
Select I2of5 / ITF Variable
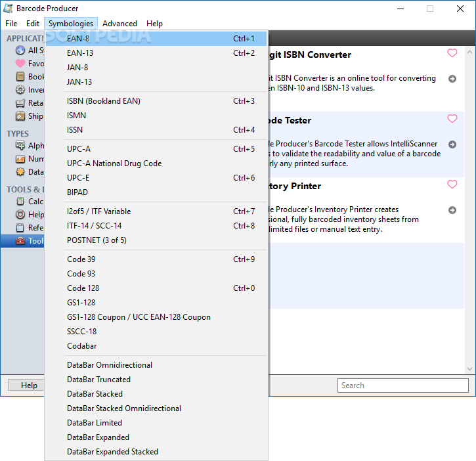click(x=156, y=211)
